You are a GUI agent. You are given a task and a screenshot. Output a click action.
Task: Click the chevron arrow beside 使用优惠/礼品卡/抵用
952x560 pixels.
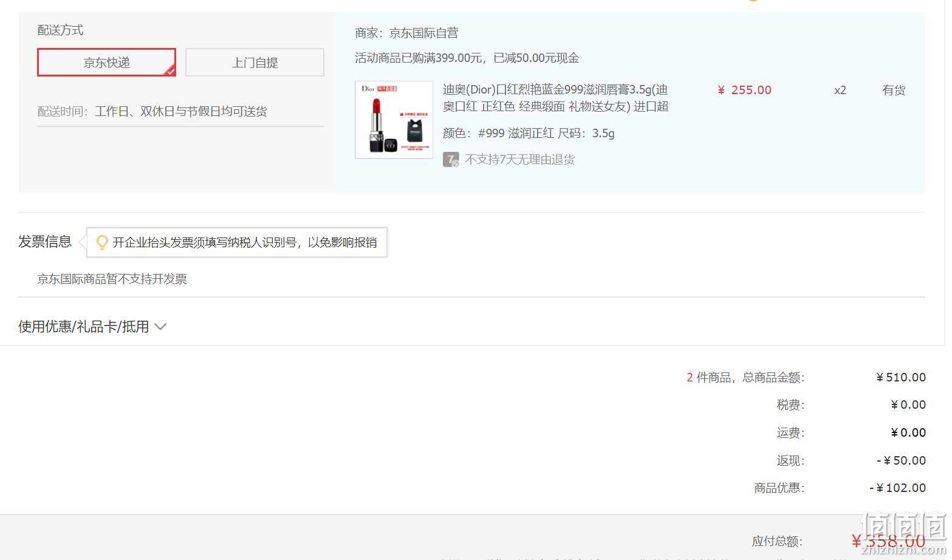(x=160, y=327)
